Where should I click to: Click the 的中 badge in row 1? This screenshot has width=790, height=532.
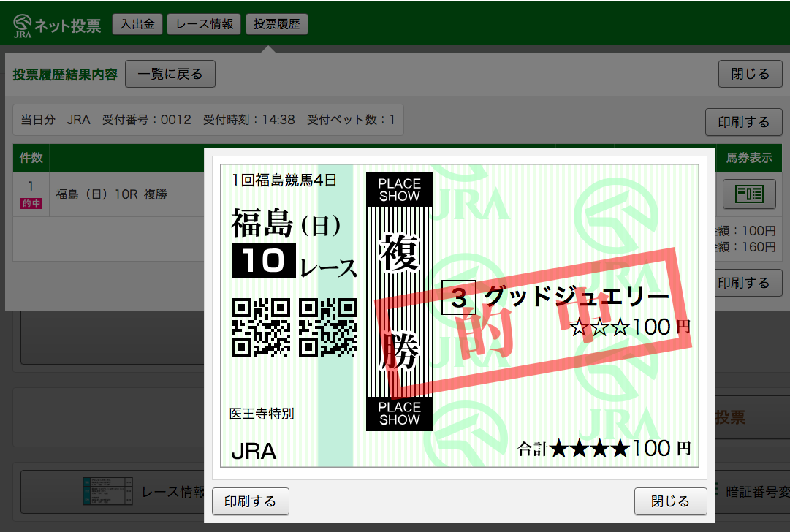click(31, 204)
